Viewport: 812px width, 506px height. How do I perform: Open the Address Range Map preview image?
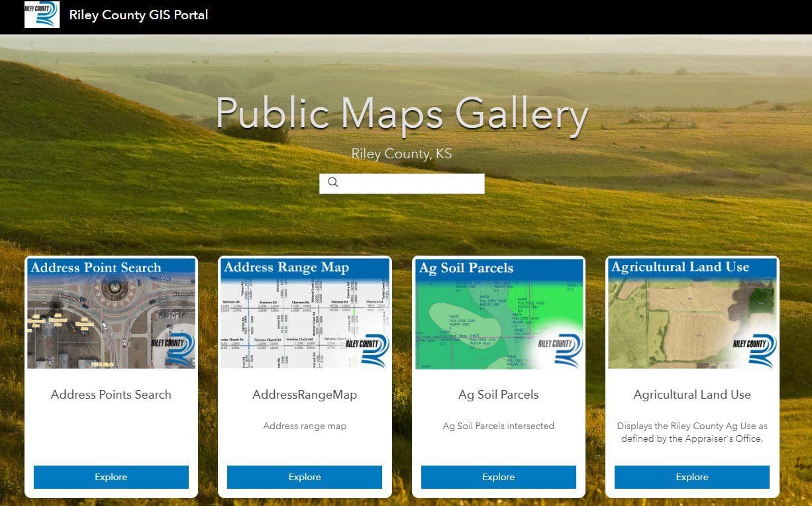tap(304, 315)
